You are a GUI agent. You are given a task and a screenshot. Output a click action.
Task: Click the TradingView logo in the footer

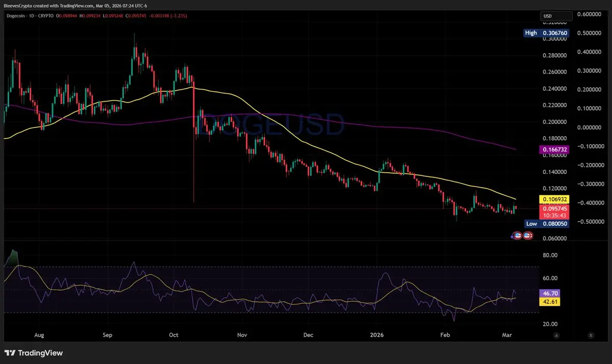tap(34, 353)
